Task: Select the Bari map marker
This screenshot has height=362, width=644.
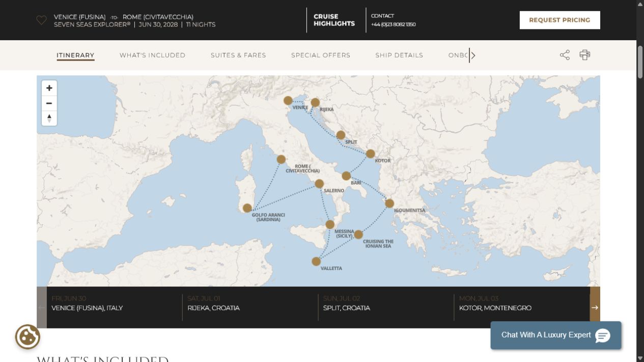Action: (x=346, y=176)
